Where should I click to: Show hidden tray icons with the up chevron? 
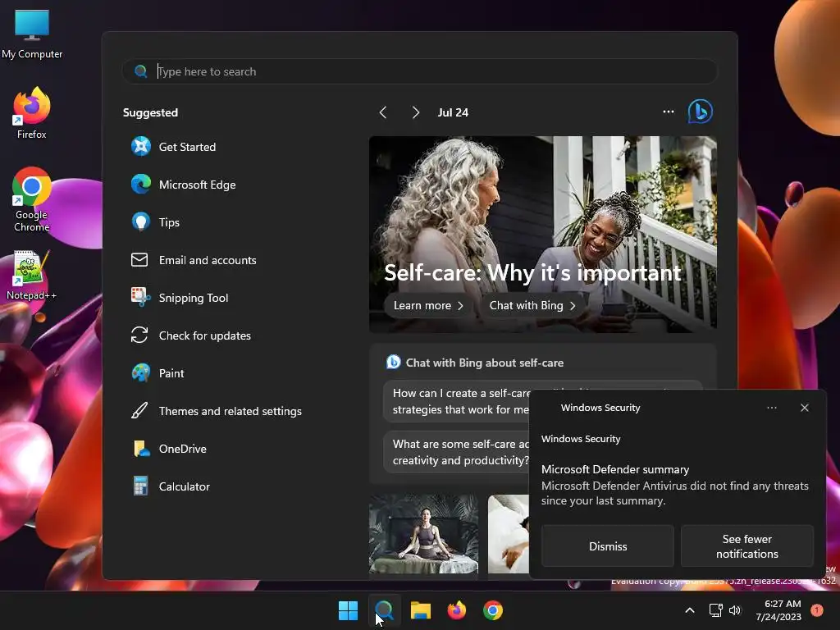tap(690, 610)
